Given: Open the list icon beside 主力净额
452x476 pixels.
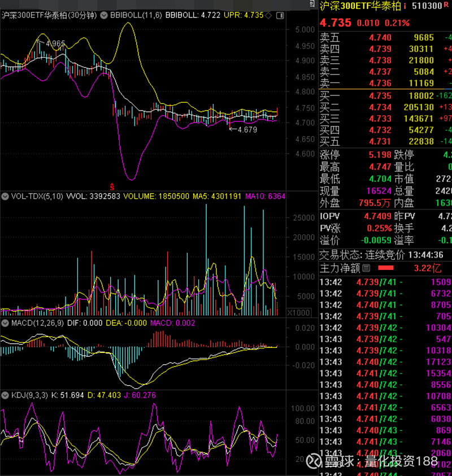Looking at the screenshot, I should [366, 268].
